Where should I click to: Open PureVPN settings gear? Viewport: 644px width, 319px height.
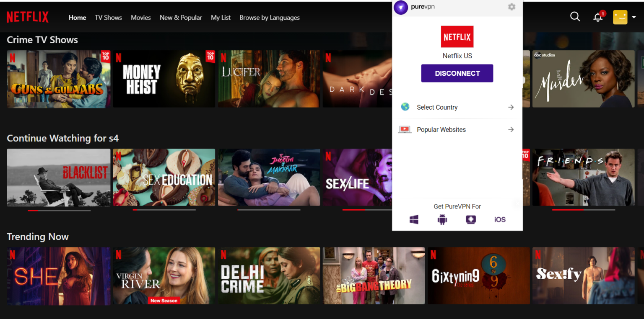512,7
